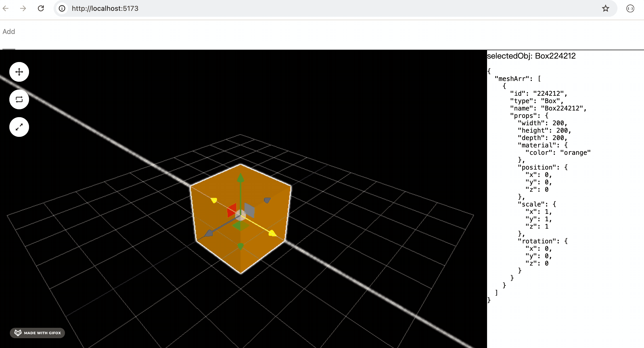Viewport: 644px width, 348px height.
Task: View site information icon in address bar
Action: pyautogui.click(x=62, y=9)
